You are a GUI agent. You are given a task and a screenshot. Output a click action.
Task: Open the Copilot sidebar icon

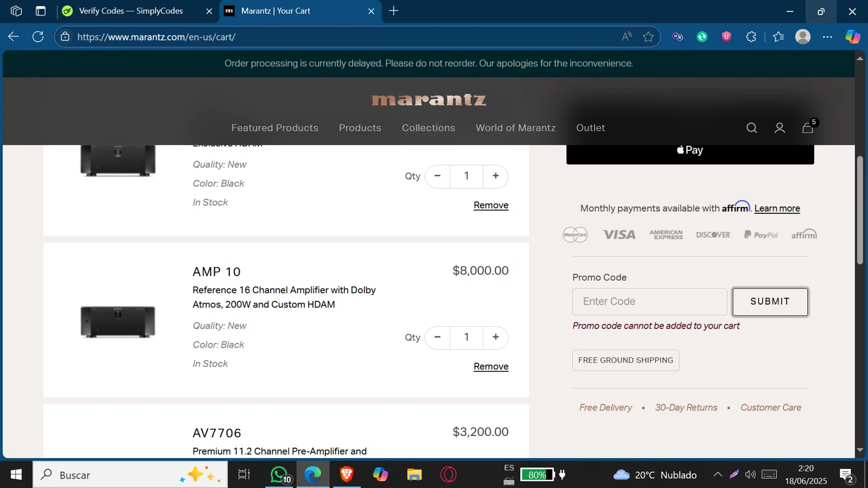coord(853,36)
